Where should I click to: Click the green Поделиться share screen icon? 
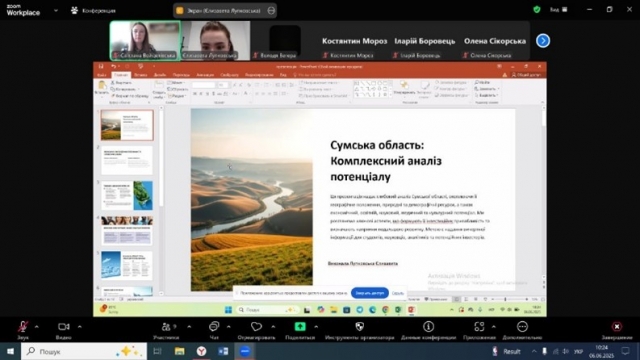300,327
